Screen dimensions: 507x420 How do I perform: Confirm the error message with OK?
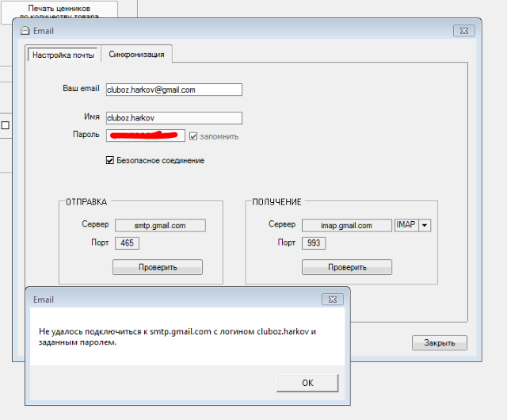[307, 383]
